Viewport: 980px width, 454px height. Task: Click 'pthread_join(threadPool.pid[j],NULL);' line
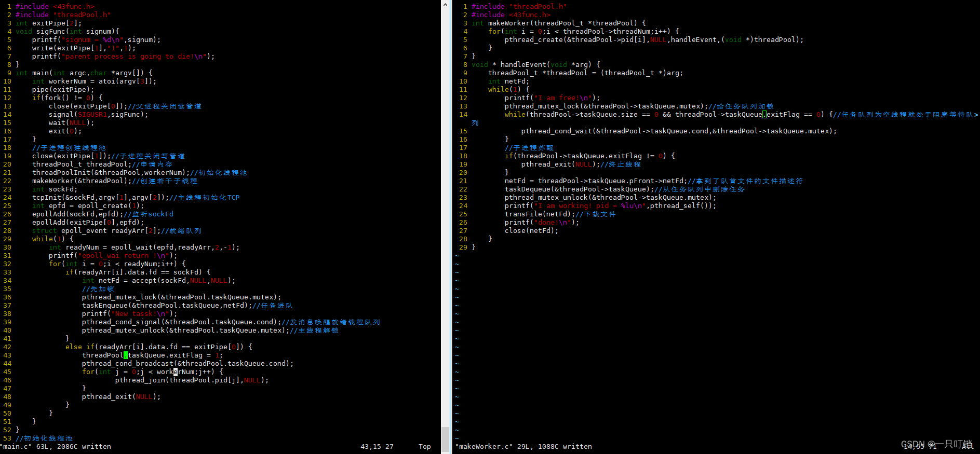(192, 380)
